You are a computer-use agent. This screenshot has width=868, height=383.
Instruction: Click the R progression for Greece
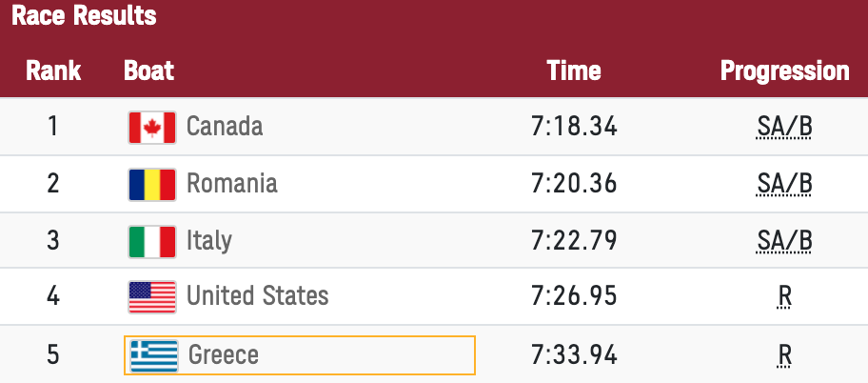(785, 355)
